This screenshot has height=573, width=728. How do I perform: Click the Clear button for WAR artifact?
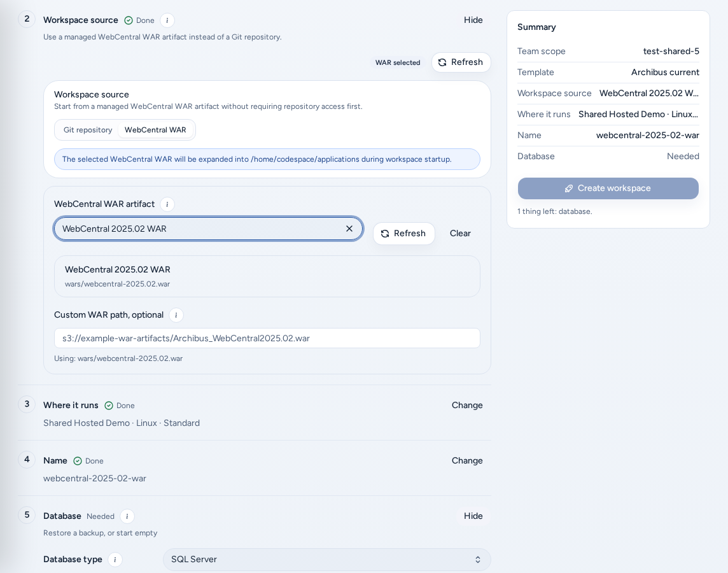pyautogui.click(x=460, y=234)
